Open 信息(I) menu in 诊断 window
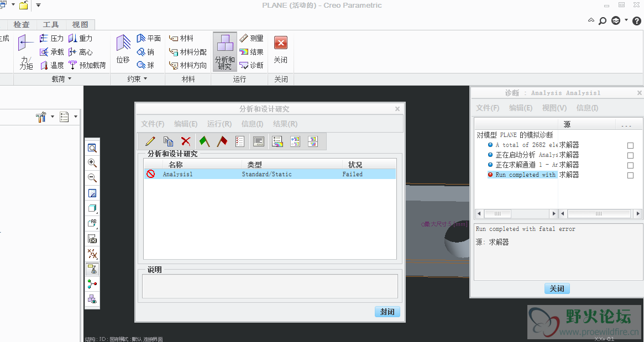The width and height of the screenshot is (644, 342). click(587, 108)
